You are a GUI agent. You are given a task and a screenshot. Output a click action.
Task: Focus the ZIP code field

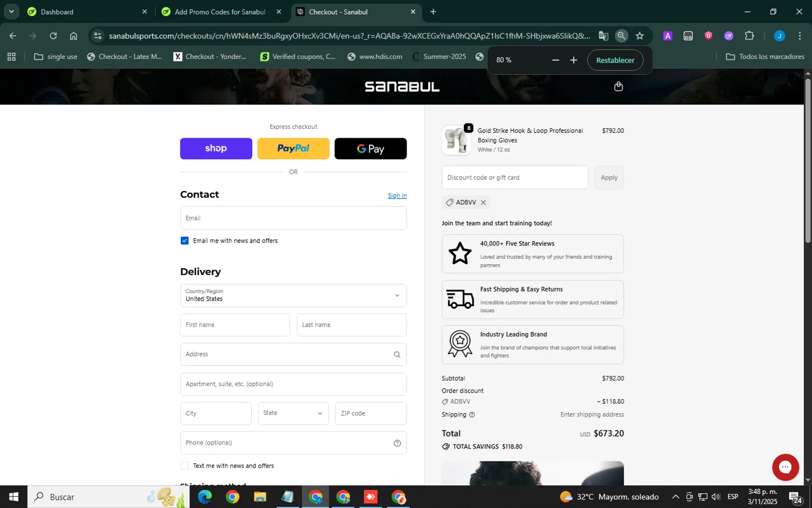point(371,413)
